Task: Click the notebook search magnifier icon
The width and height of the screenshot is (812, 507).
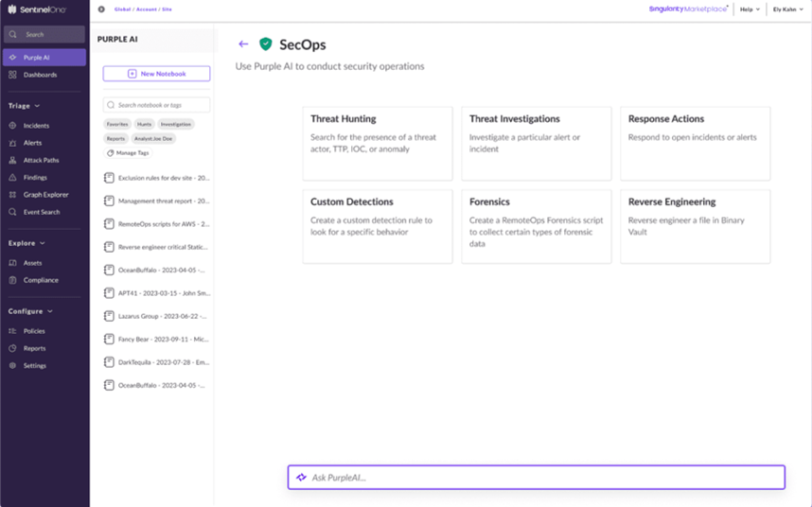Action: point(111,105)
